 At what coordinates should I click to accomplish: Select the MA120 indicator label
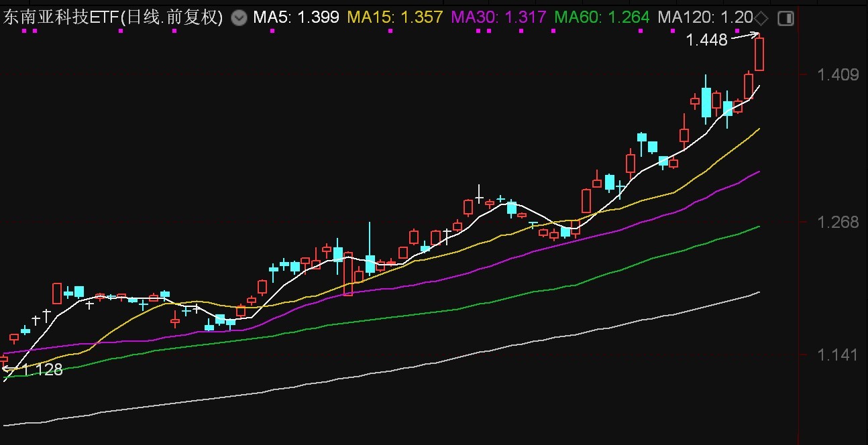(706, 18)
